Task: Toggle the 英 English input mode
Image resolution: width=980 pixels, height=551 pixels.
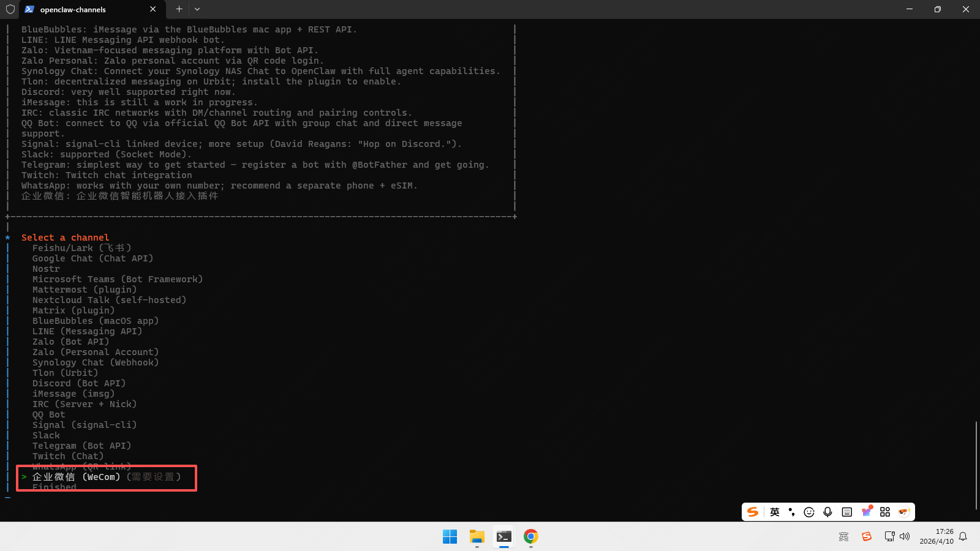Action: point(775,512)
